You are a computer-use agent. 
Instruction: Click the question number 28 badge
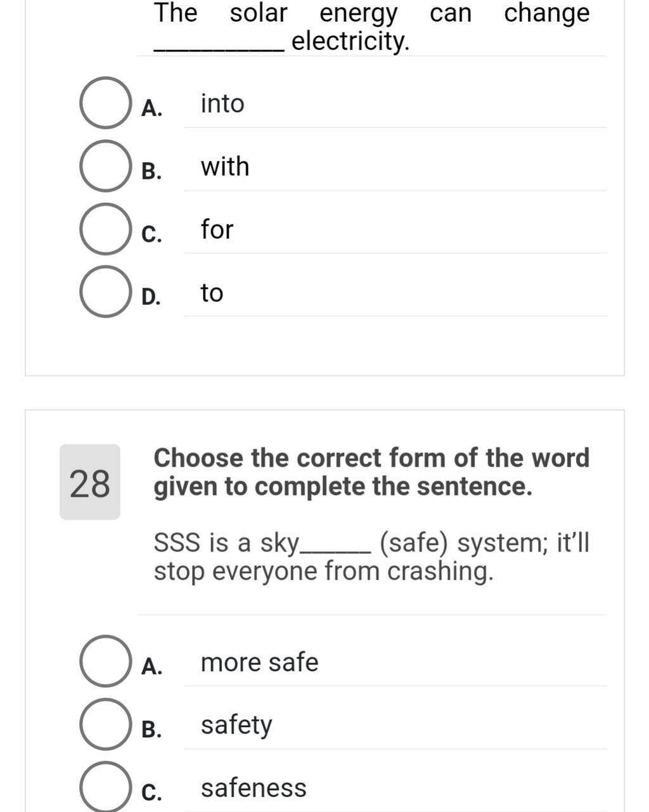(89, 482)
